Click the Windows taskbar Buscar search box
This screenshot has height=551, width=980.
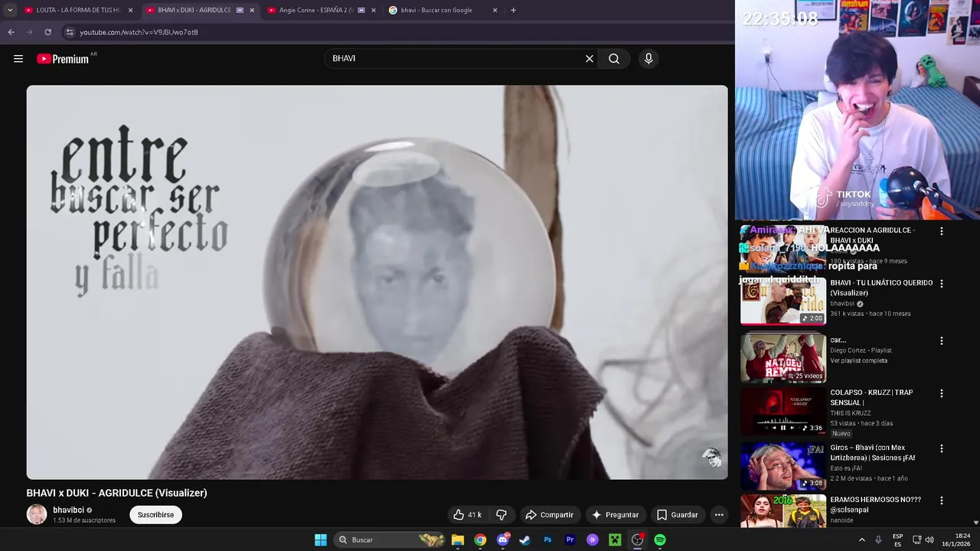[x=390, y=540]
